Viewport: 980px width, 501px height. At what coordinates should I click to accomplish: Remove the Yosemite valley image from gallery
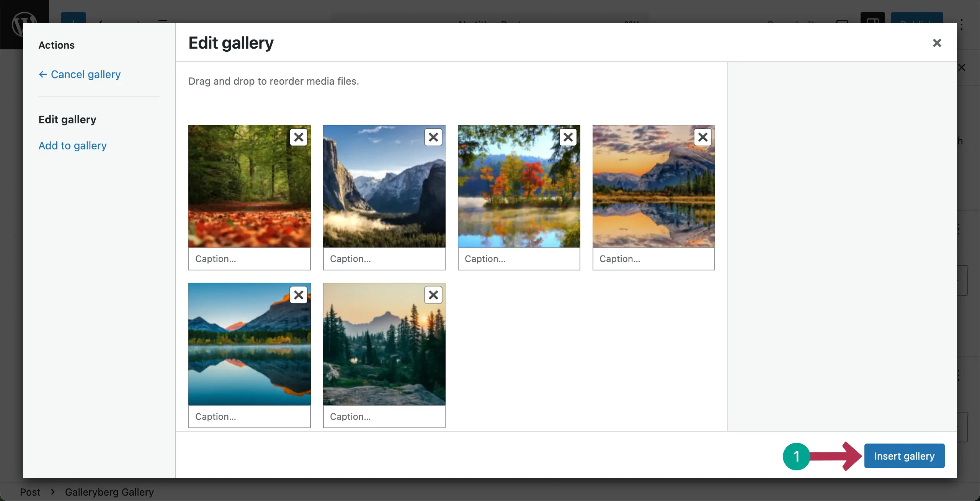pyautogui.click(x=433, y=137)
